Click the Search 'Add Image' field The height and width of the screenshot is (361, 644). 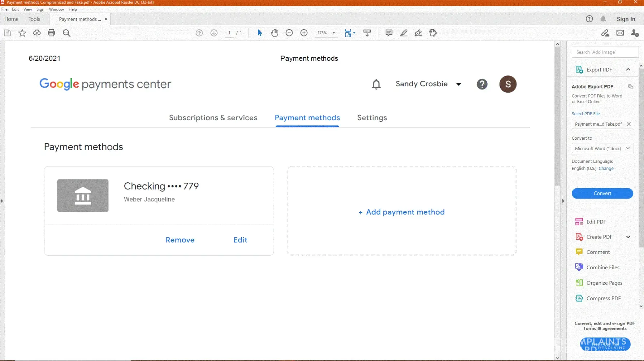tap(605, 52)
